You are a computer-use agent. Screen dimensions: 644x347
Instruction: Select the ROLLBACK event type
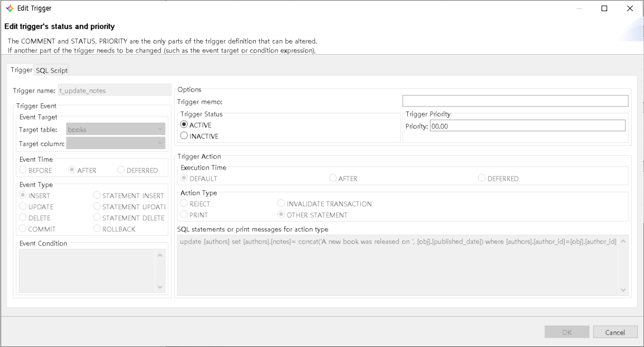click(x=97, y=229)
